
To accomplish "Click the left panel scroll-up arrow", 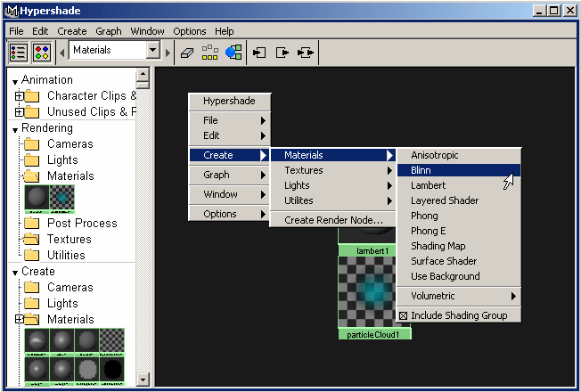I will pyautogui.click(x=143, y=75).
